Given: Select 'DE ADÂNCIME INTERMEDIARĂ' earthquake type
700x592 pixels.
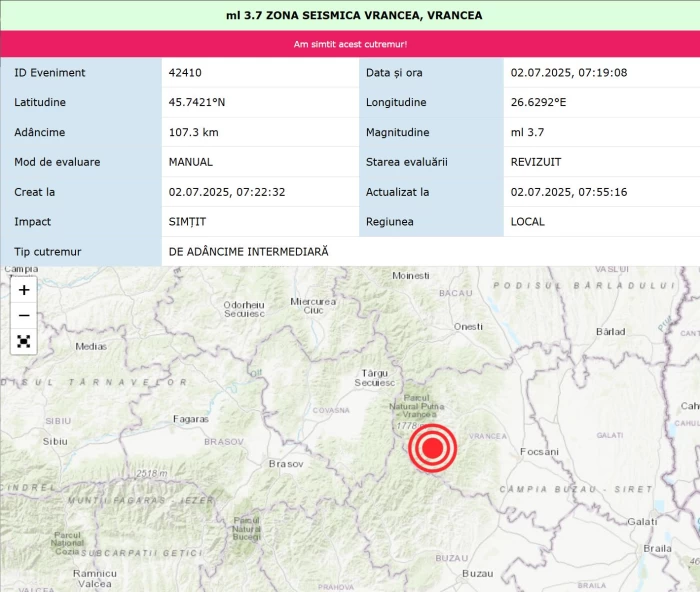Looking at the screenshot, I should pos(248,251).
